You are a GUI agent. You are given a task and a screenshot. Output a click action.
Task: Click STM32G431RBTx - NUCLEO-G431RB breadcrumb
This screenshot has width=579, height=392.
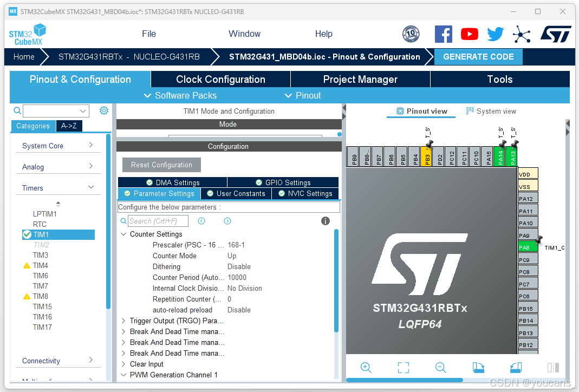[129, 56]
